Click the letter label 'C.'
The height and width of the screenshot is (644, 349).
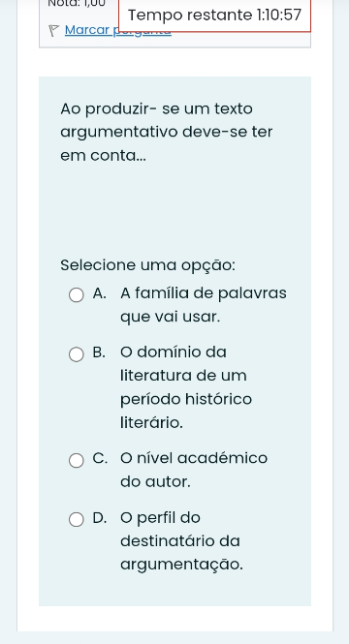pos(100,458)
